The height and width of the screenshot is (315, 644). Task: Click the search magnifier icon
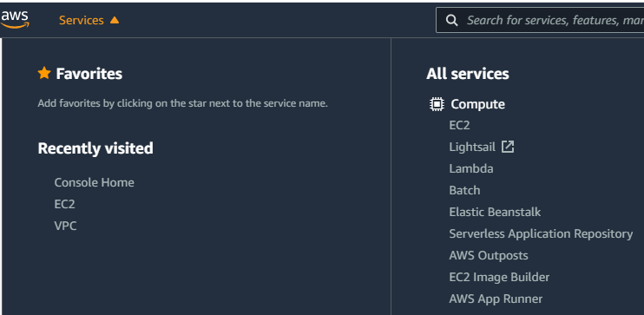pos(452,20)
